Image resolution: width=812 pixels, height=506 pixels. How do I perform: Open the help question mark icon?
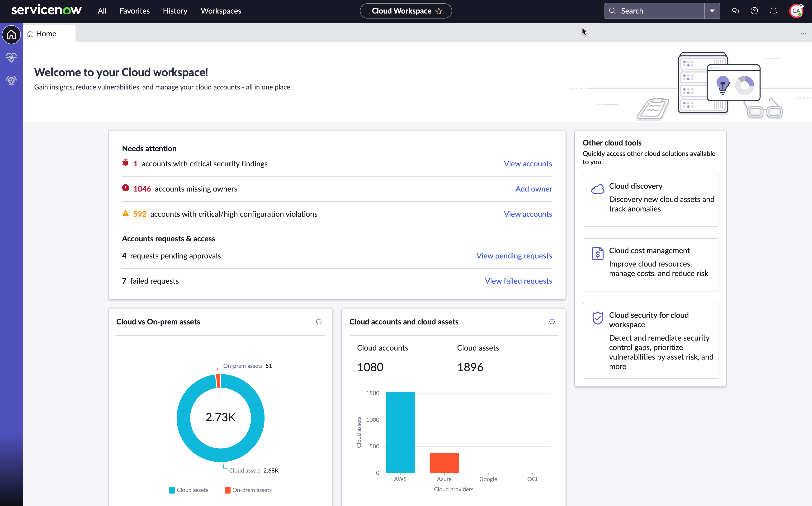pyautogui.click(x=754, y=11)
